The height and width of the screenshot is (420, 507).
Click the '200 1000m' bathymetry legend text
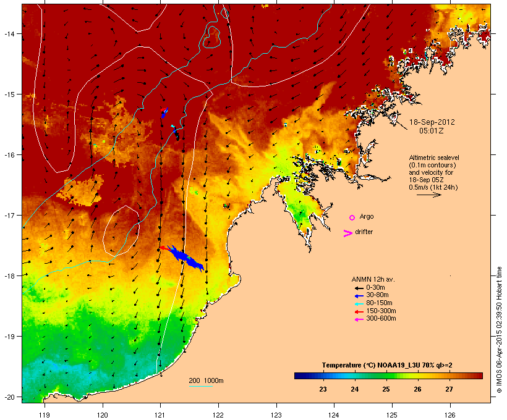coord(206,380)
